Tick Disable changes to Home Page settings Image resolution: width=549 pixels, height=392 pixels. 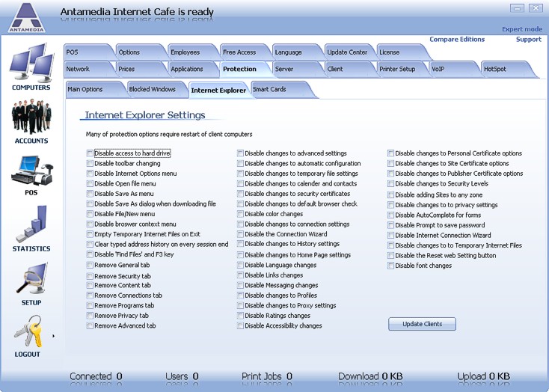click(x=240, y=255)
